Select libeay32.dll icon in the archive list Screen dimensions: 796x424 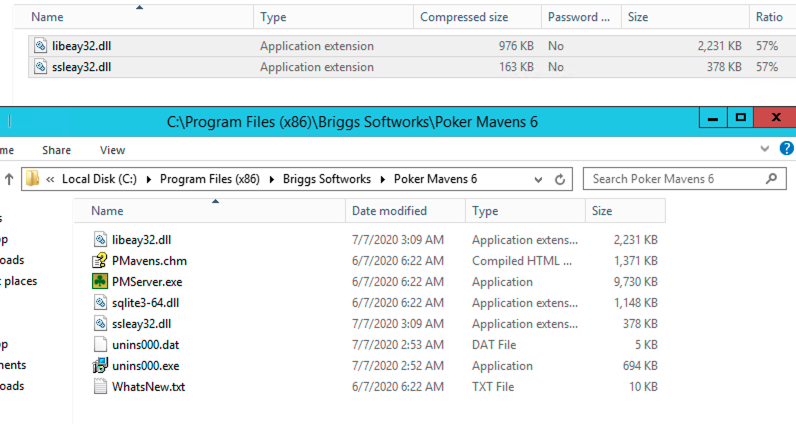[40, 46]
